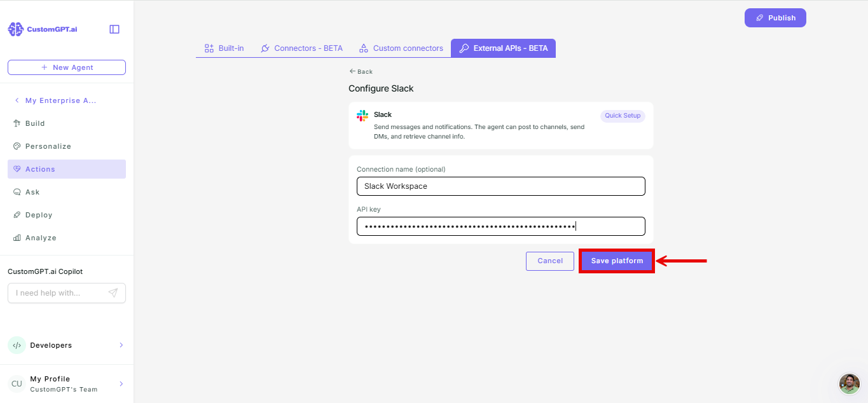Click the Personalize palette icon

17,146
